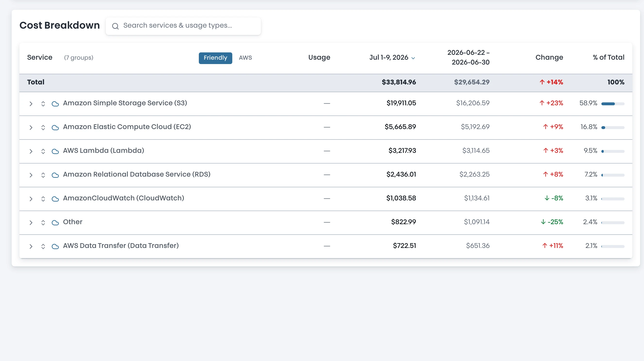644x361 pixels.
Task: Click the Data Transfer change +11% value
Action: [553, 246]
